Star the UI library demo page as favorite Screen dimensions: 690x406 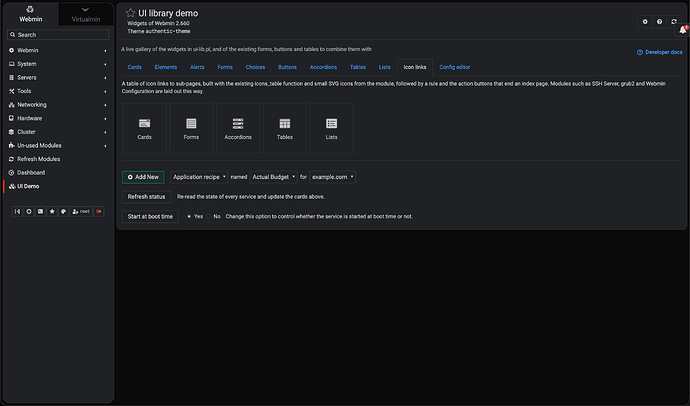pyautogui.click(x=130, y=13)
